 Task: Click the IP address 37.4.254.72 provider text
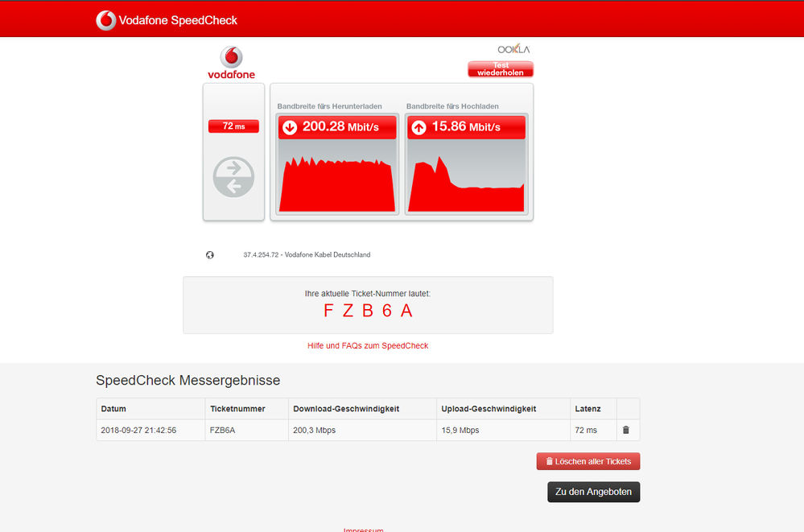click(307, 254)
